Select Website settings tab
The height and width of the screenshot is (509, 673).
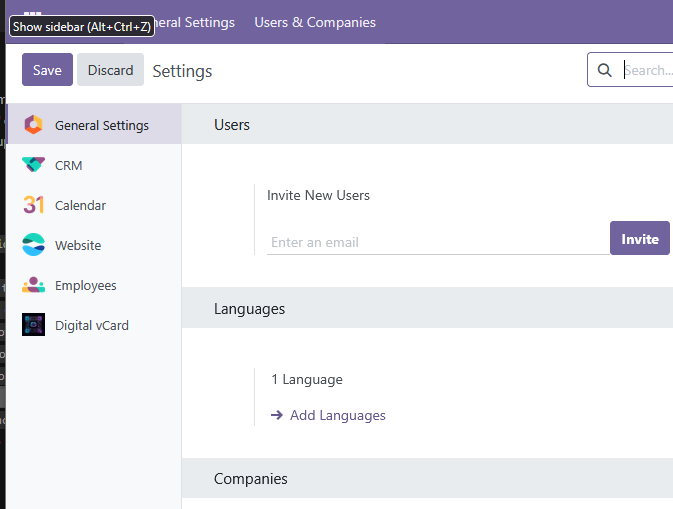click(x=94, y=245)
